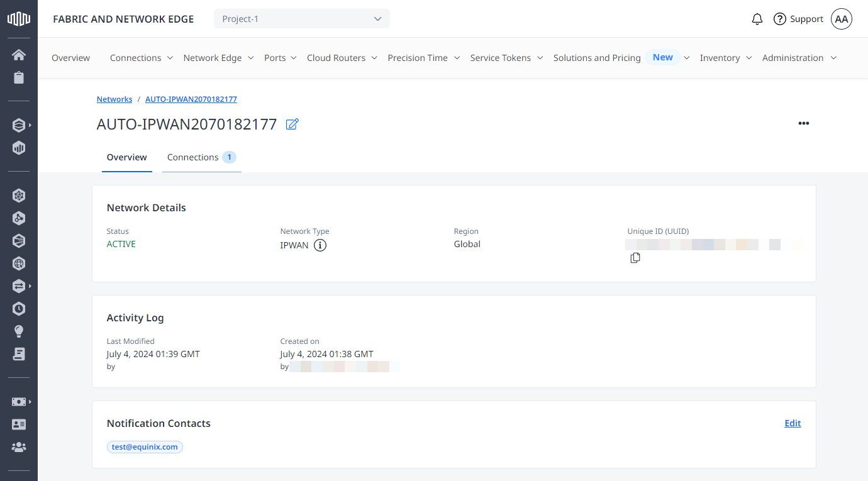Switch to the Connections tab with badge 1

click(x=202, y=157)
